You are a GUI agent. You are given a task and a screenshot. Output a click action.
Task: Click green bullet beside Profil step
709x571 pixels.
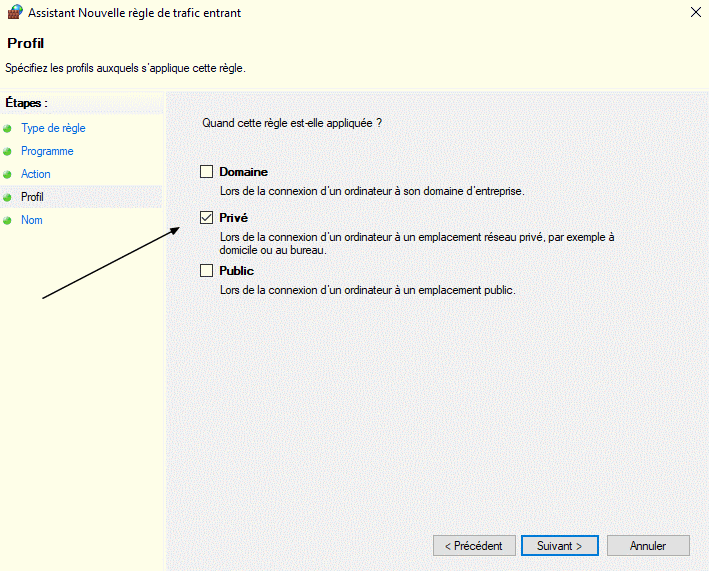(x=7, y=198)
